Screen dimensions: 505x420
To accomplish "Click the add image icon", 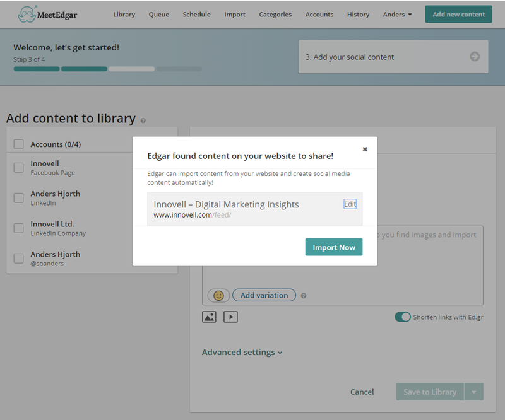I will click(209, 317).
